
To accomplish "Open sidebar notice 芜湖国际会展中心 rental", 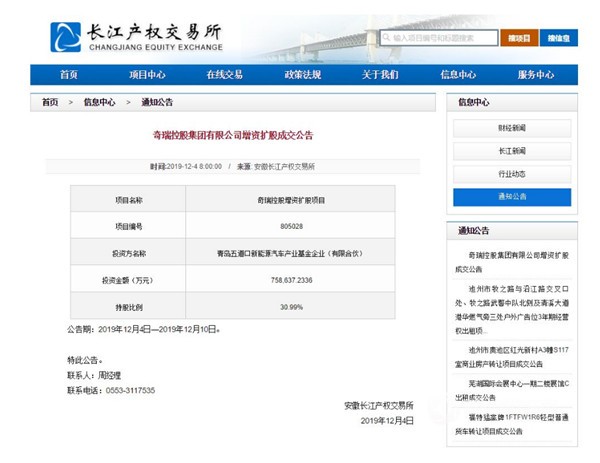I will tap(512, 391).
